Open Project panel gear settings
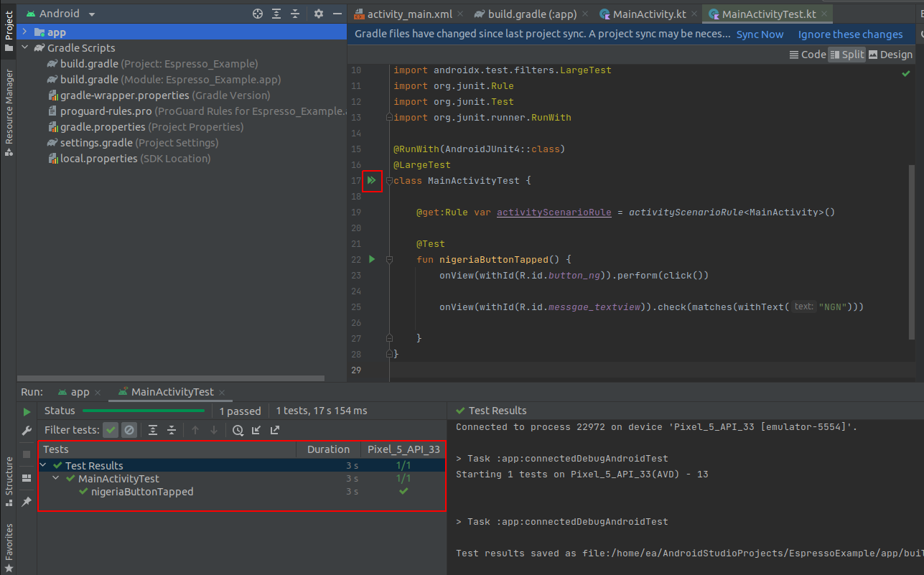The image size is (924, 575). (x=319, y=14)
